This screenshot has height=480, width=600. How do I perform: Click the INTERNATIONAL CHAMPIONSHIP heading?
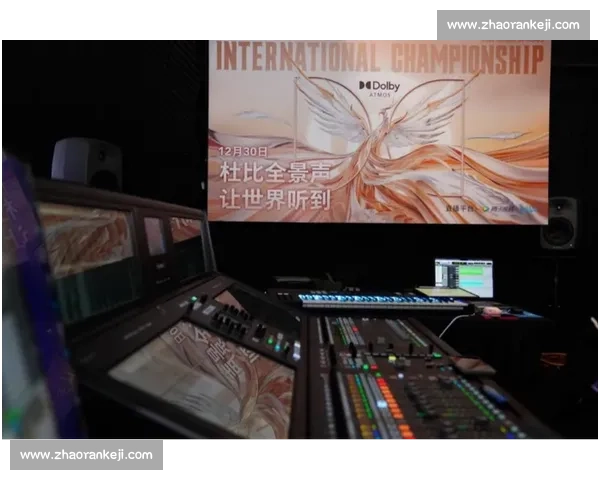378,56
